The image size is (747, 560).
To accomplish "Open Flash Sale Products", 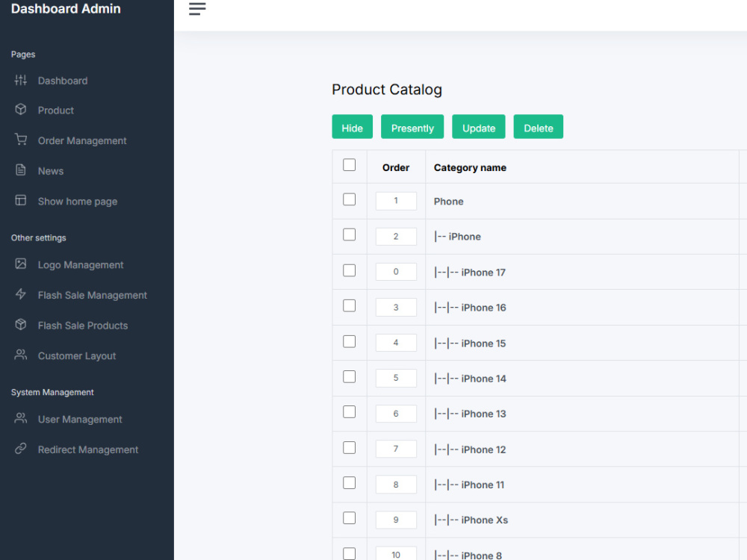I will [x=83, y=326].
